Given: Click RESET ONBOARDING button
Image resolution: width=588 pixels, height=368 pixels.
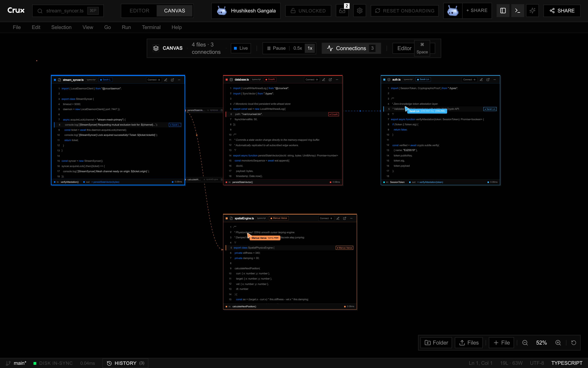Looking at the screenshot, I should tap(405, 11).
